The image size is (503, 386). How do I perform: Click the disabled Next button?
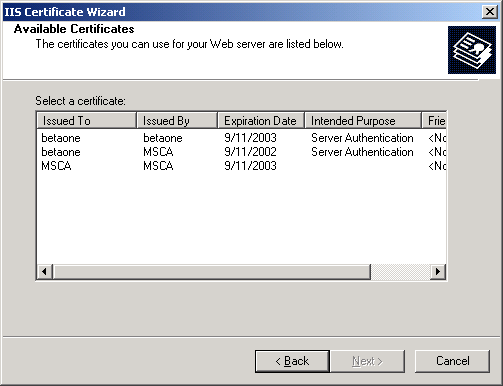(367, 361)
